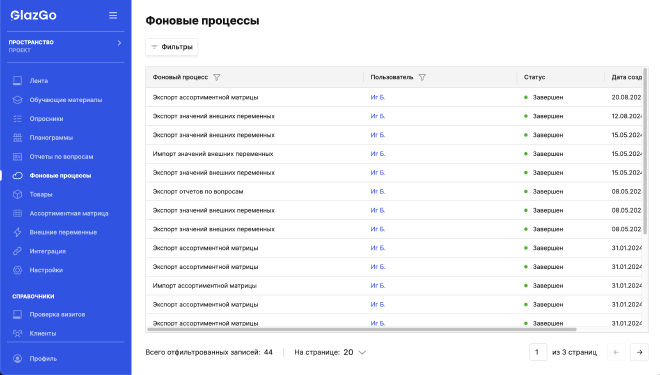The height and width of the screenshot is (375, 660).
Task: Open Обучающие материалы menu item
Action: [x=66, y=100]
